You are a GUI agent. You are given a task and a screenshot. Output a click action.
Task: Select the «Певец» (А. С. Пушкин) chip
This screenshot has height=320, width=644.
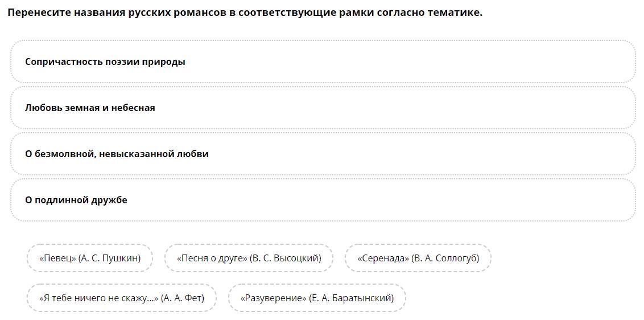pyautogui.click(x=89, y=258)
